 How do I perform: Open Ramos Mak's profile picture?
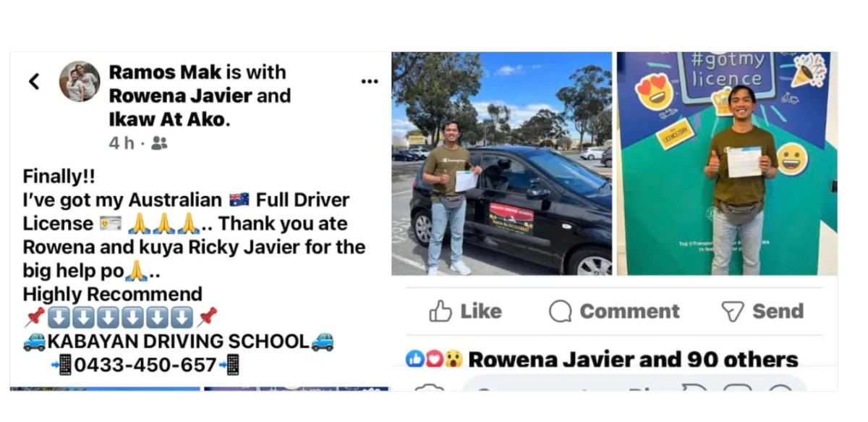pyautogui.click(x=80, y=82)
